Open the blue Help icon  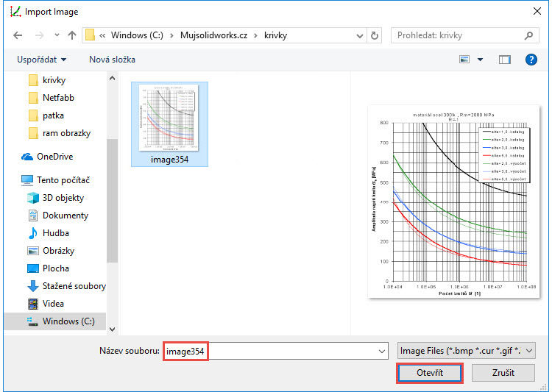point(531,60)
